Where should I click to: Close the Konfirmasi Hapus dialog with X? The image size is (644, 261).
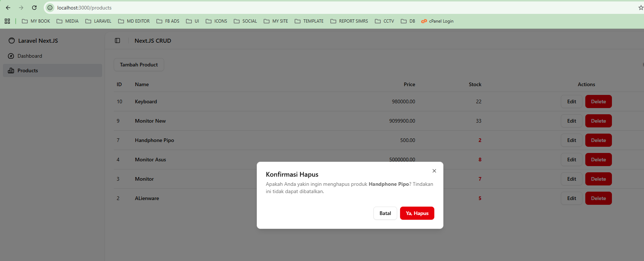click(434, 171)
